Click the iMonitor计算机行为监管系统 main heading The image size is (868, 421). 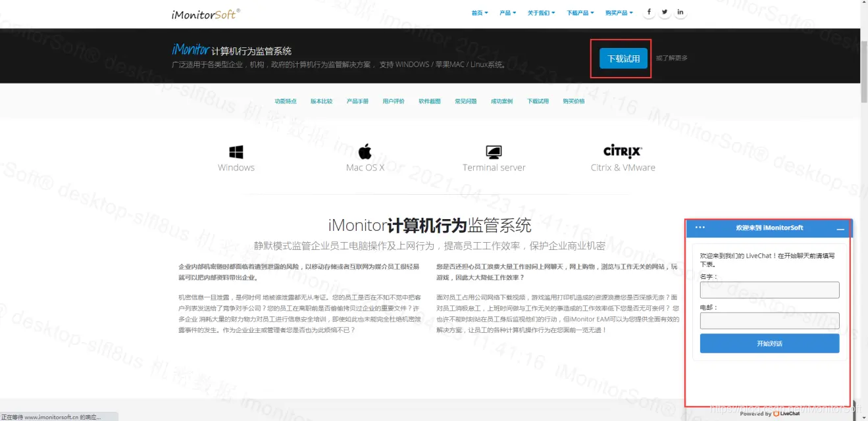[429, 226]
